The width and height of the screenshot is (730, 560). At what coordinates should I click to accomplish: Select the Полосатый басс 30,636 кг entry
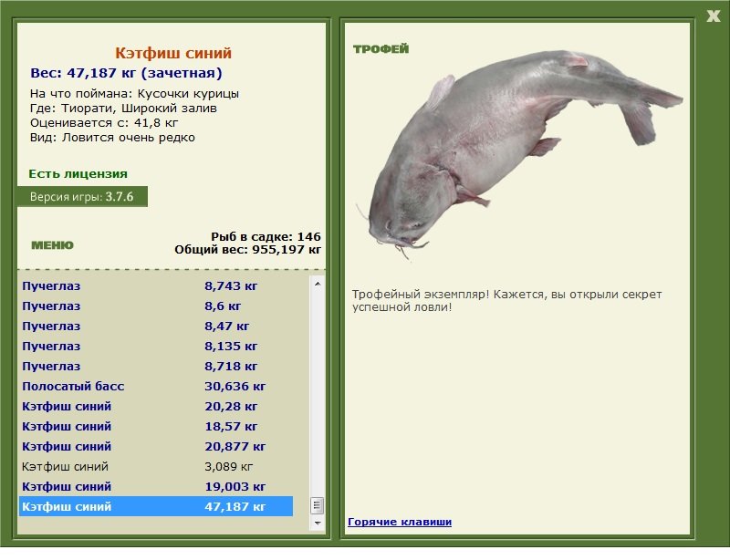(x=155, y=386)
